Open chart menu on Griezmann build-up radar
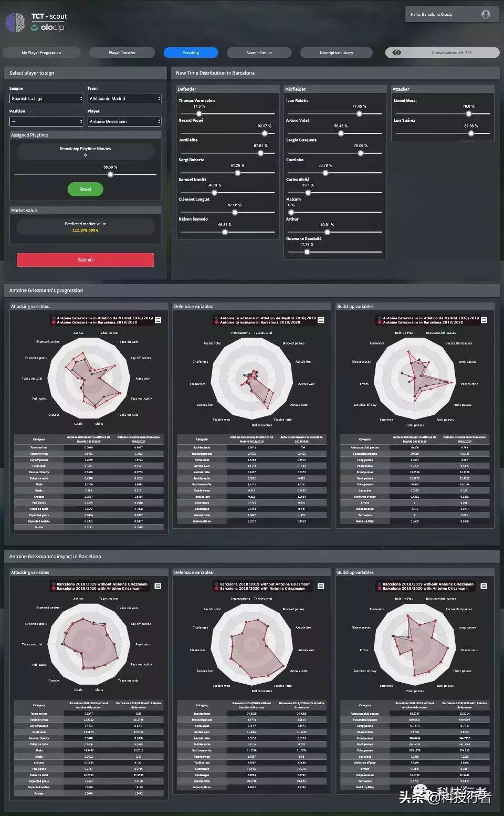Image resolution: width=504 pixels, height=816 pixels. (484, 320)
